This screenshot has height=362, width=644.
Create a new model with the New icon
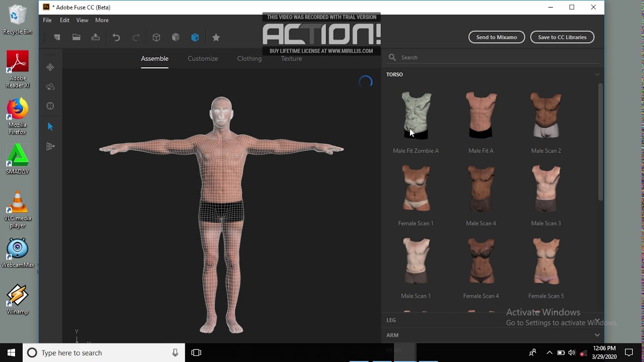57,37
